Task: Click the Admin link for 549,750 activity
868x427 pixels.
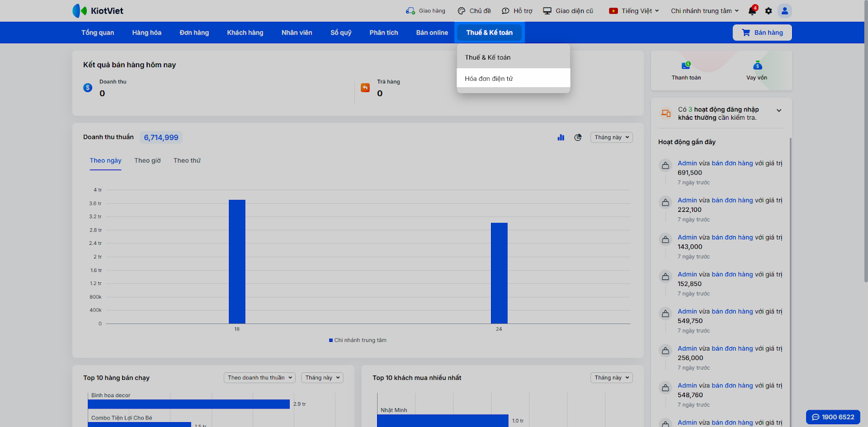Action: 687,312
